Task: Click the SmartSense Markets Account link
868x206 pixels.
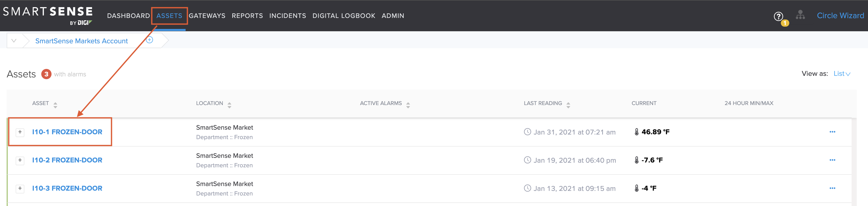Action: pyautogui.click(x=82, y=41)
